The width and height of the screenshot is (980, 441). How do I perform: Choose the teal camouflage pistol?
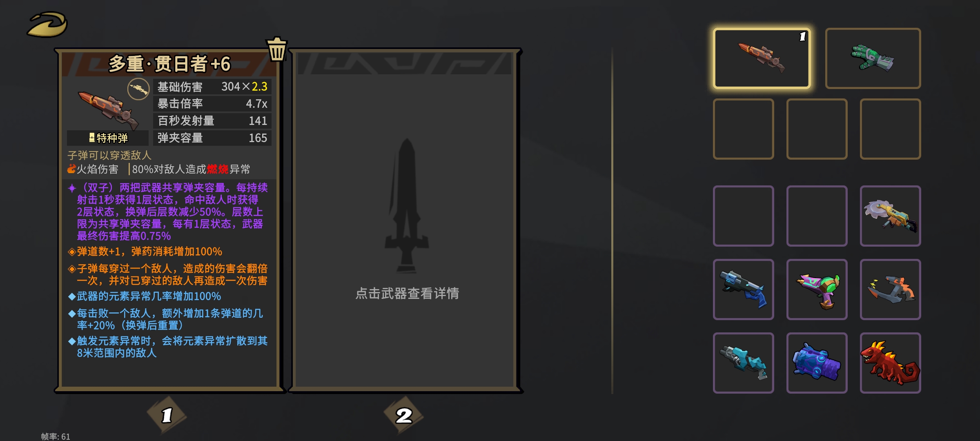(744, 363)
